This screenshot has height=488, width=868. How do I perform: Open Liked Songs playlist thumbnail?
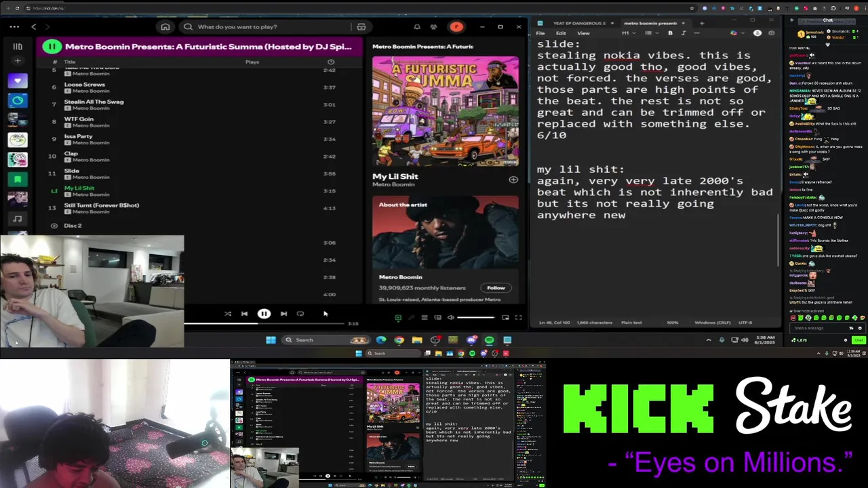[x=18, y=81]
